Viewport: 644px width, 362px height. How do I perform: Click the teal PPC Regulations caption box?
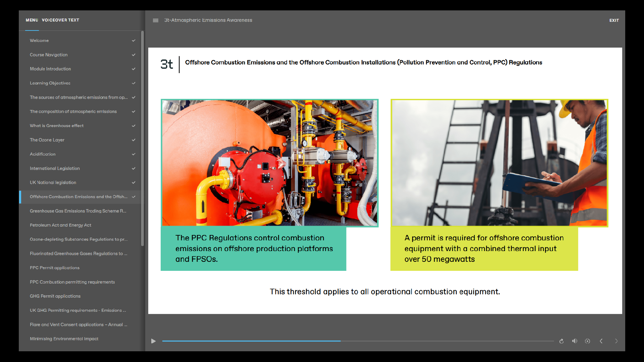[254, 249]
